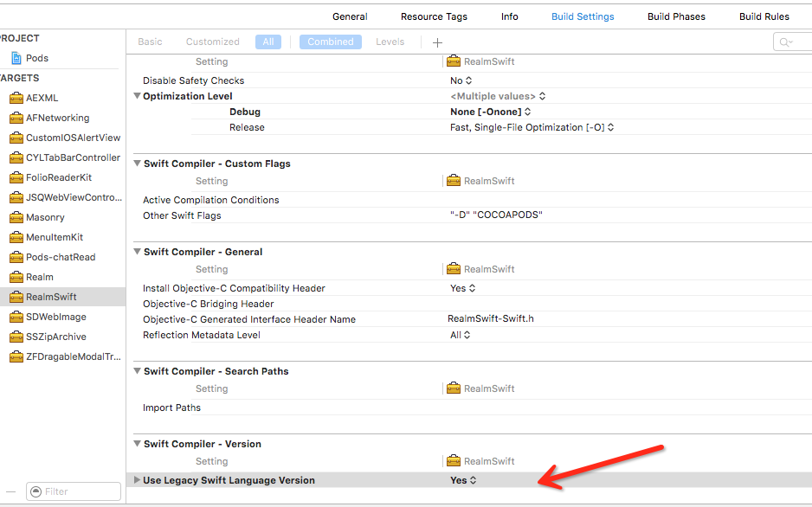
Task: Open Disable Safety Checks No dropdown
Action: (461, 80)
